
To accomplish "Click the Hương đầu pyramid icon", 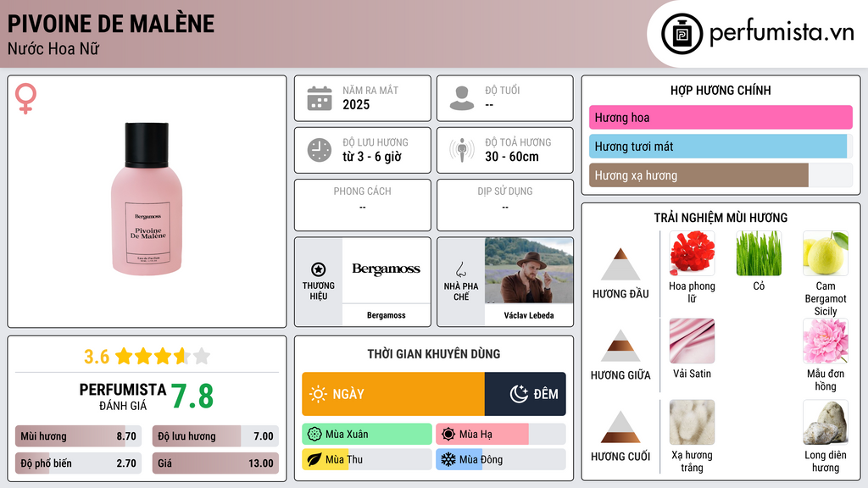I will 620,264.
